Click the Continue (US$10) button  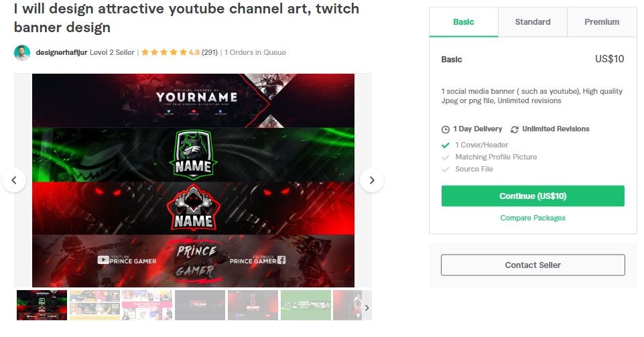(533, 196)
